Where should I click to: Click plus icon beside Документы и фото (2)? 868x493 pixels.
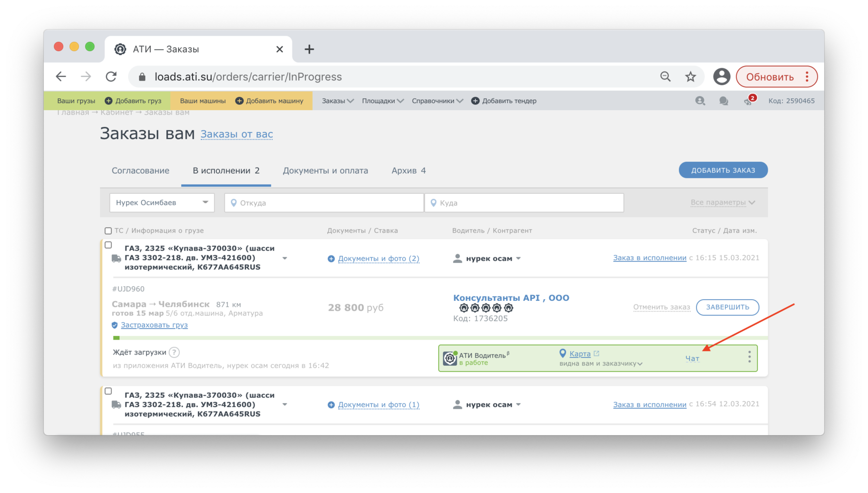(x=331, y=259)
